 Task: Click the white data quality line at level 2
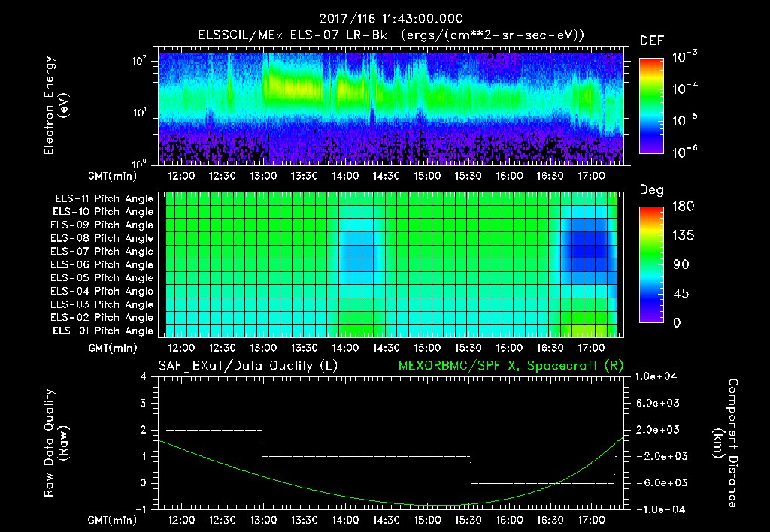[214, 430]
